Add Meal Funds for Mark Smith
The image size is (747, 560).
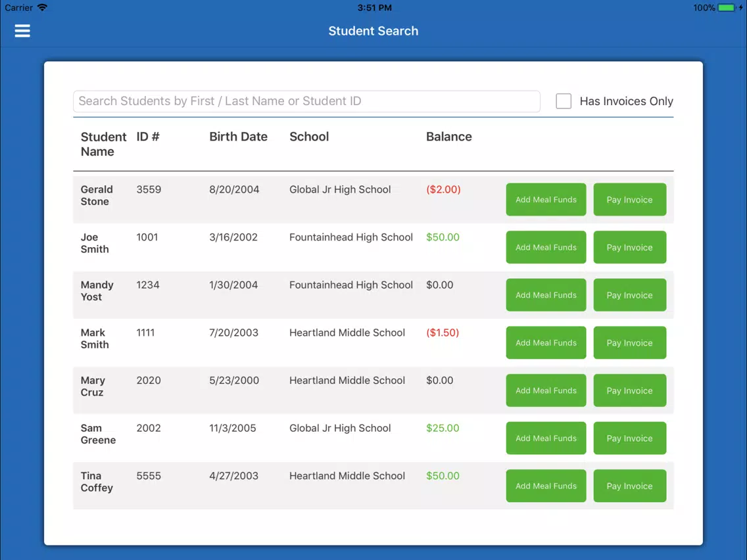click(x=546, y=342)
